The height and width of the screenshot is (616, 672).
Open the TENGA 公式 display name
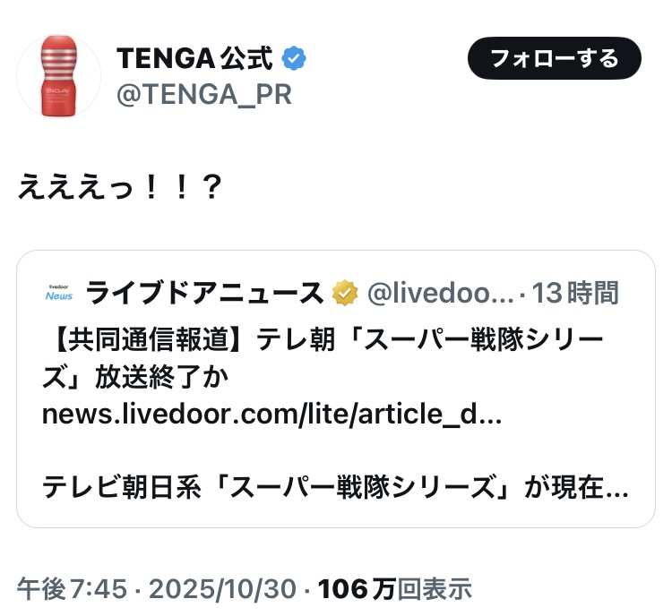[194, 60]
